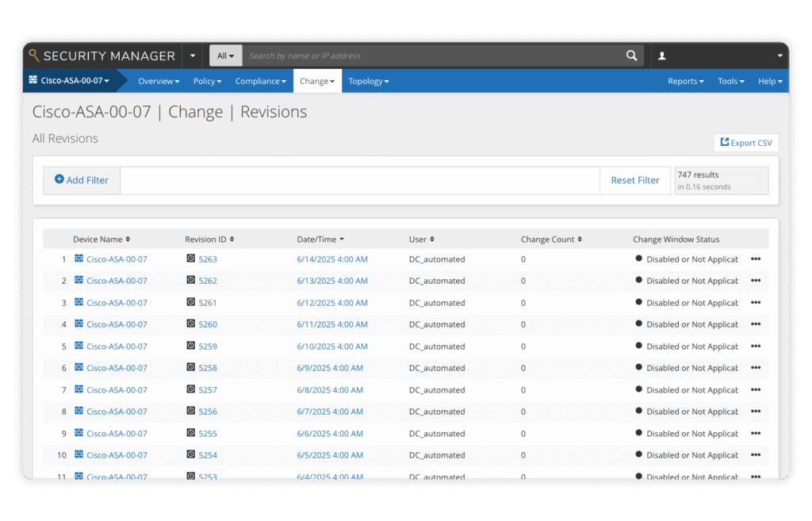This screenshot has width=812, height=521.
Task: Open the 6/9/2025 4:00 AM link
Action: [330, 368]
